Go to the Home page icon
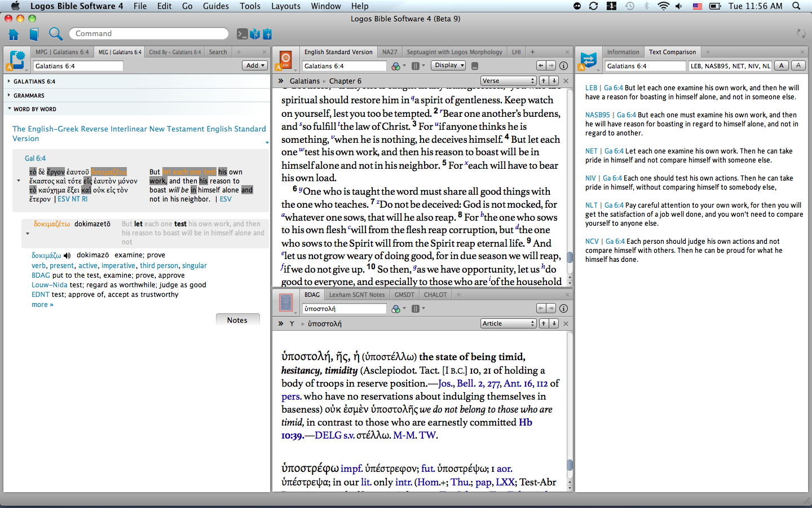This screenshot has width=812, height=508. (x=14, y=34)
